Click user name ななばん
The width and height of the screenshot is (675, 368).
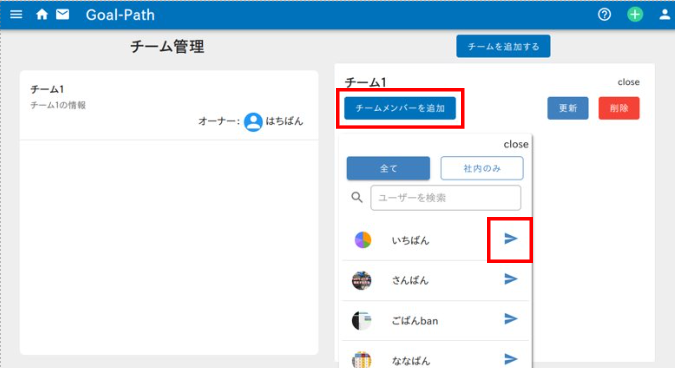click(x=411, y=361)
